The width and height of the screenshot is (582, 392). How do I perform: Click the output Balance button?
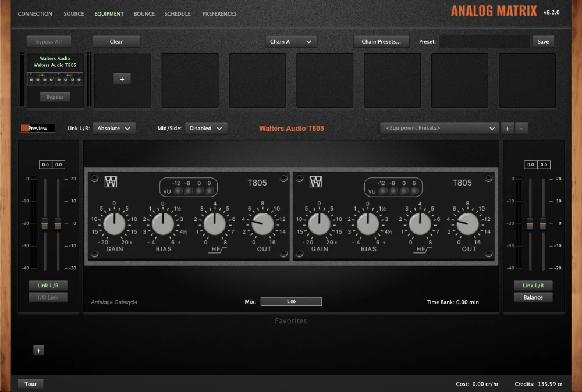pyautogui.click(x=533, y=297)
